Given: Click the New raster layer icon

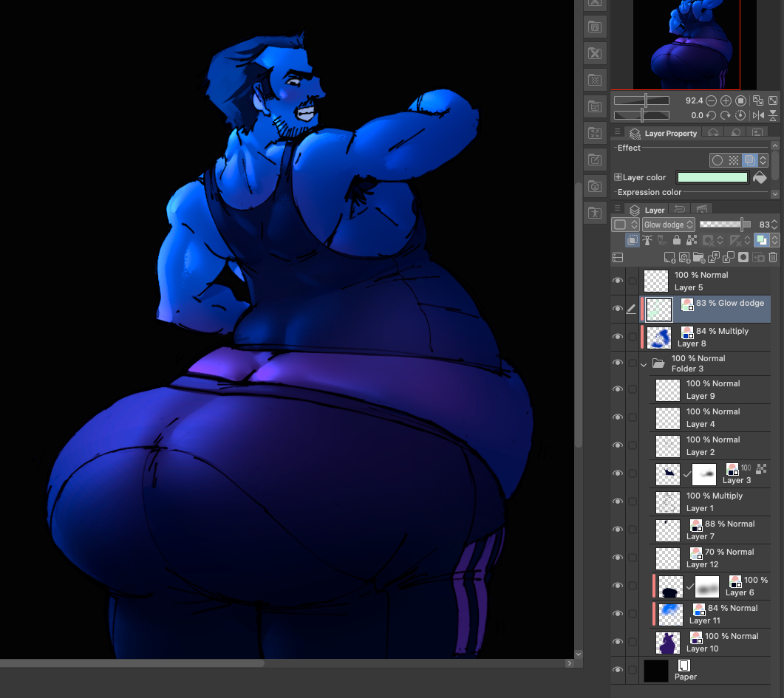Looking at the screenshot, I should [x=669, y=257].
